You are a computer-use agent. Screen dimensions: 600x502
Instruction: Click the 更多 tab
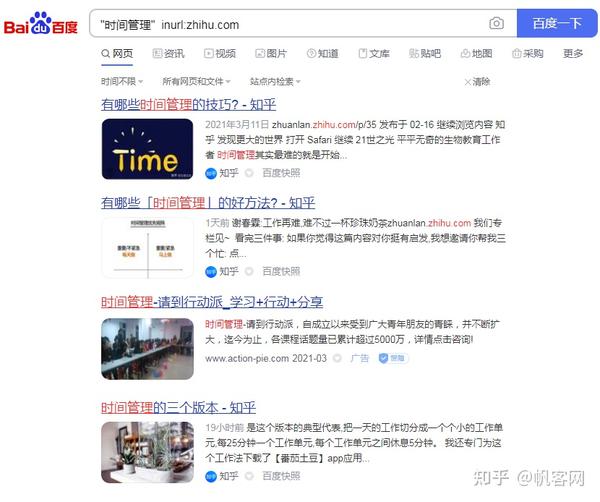click(573, 54)
